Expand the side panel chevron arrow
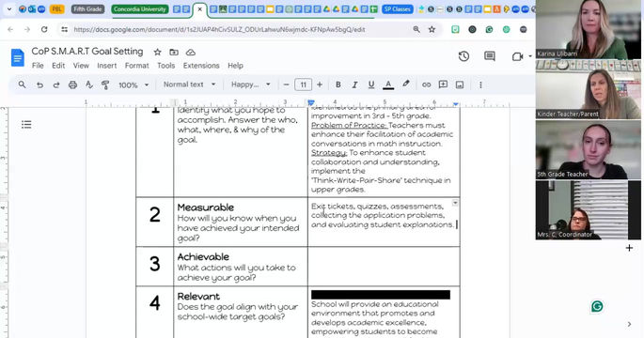Viewport: 644px width, 338px height. (629, 324)
